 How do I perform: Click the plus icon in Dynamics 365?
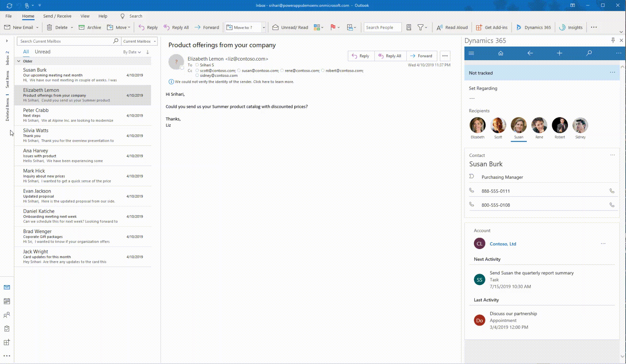560,53
